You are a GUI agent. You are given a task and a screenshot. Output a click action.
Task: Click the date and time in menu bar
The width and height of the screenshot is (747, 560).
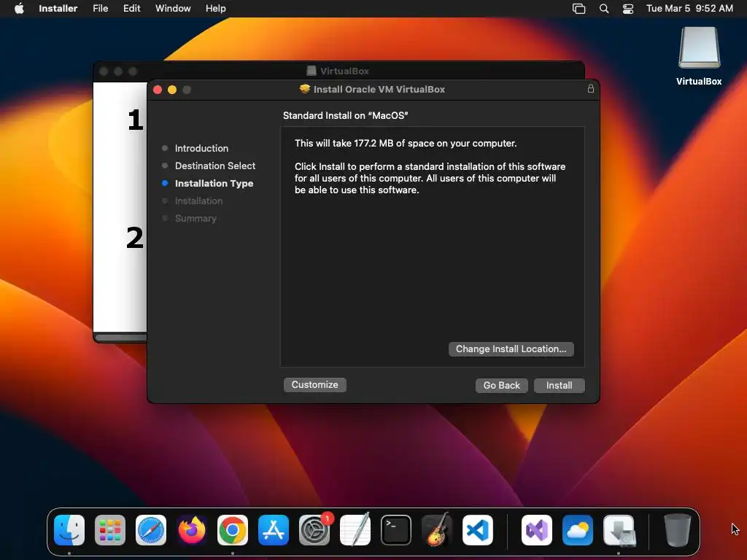tap(689, 8)
